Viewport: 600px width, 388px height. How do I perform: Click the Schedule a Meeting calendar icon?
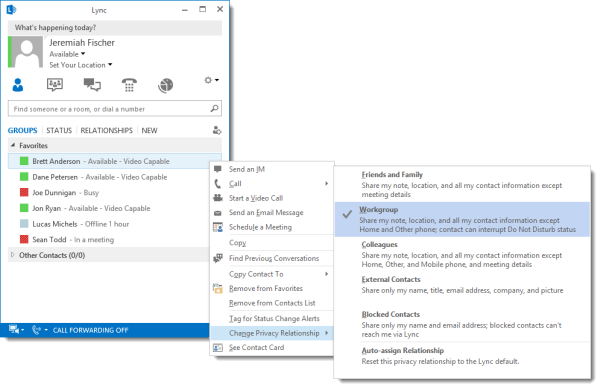click(x=218, y=227)
